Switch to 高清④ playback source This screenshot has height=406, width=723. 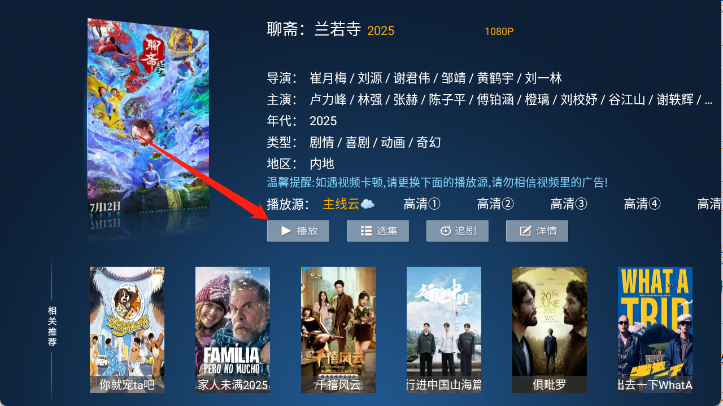click(x=642, y=204)
